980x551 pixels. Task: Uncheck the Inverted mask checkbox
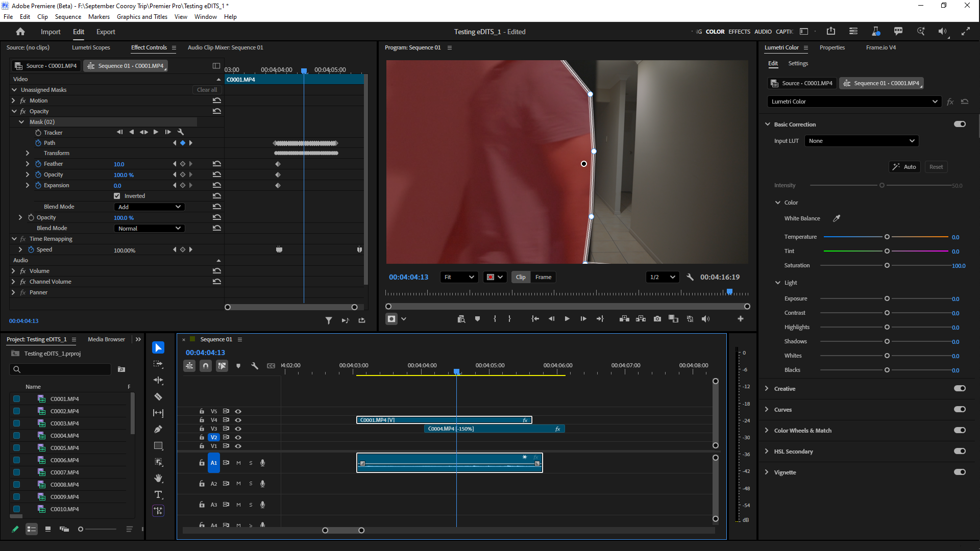click(117, 196)
